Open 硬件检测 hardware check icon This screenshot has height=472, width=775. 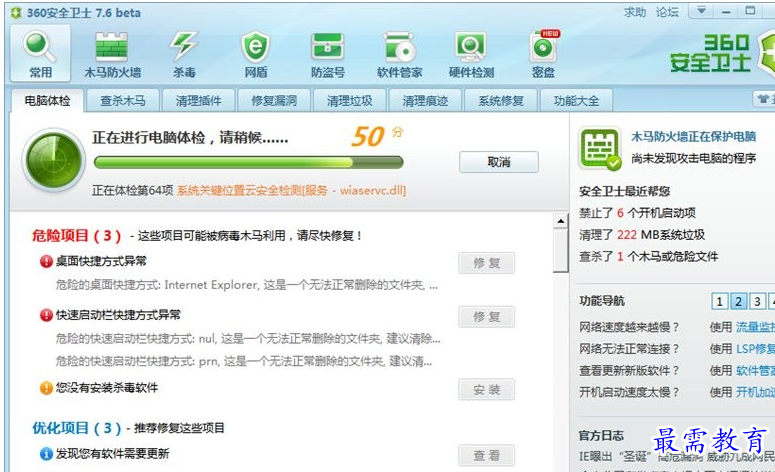click(x=471, y=54)
